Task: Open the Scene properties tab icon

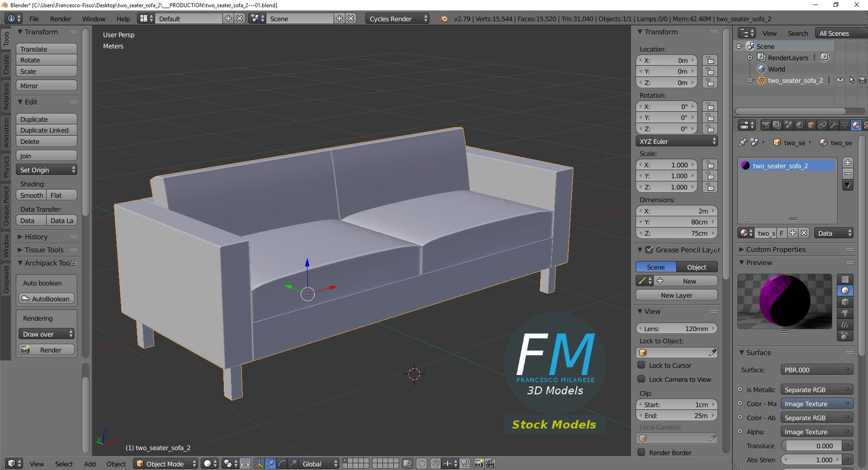Action: [x=788, y=125]
